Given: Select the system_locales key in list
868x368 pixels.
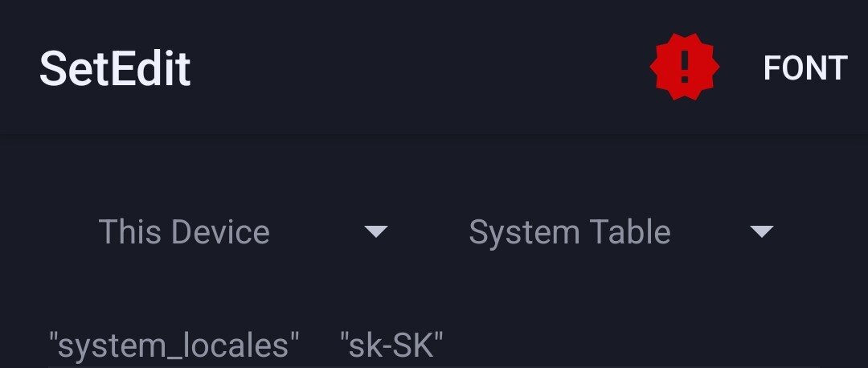Looking at the screenshot, I should 174,346.
